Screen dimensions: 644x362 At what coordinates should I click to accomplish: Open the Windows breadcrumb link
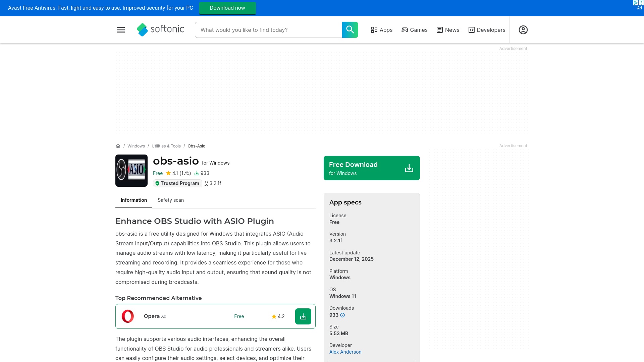(136, 146)
